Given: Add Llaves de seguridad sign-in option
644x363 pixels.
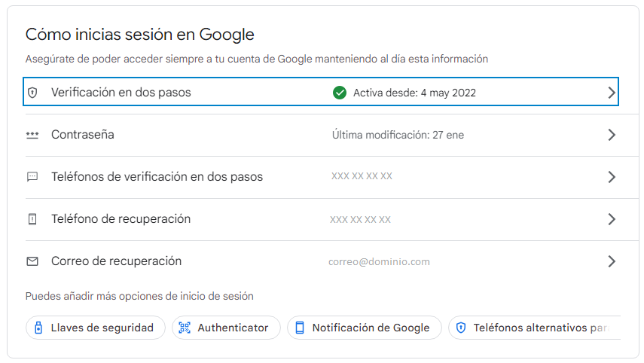Looking at the screenshot, I should click(x=96, y=328).
